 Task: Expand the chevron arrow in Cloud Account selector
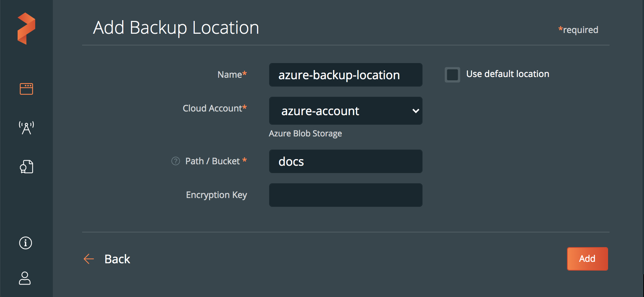tap(416, 111)
